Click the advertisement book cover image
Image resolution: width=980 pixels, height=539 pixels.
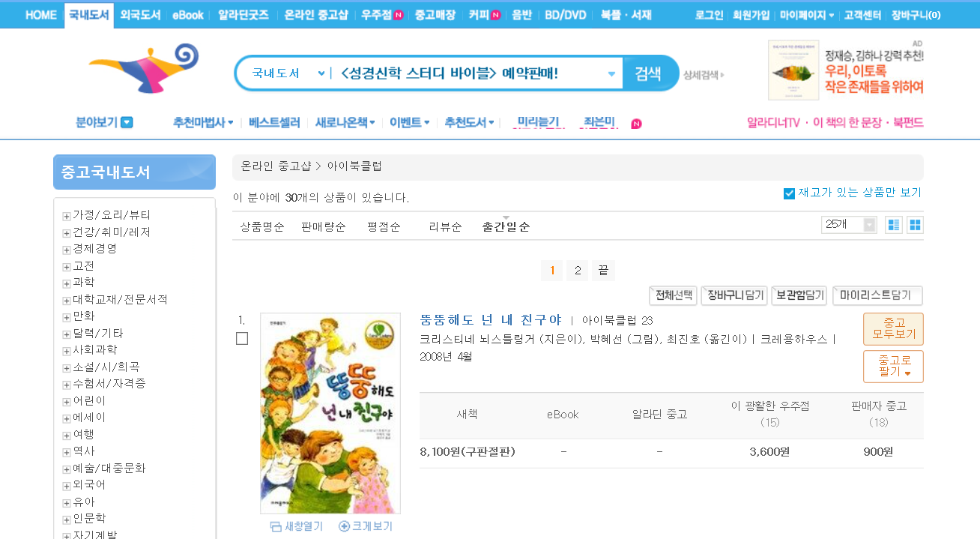[793, 70]
